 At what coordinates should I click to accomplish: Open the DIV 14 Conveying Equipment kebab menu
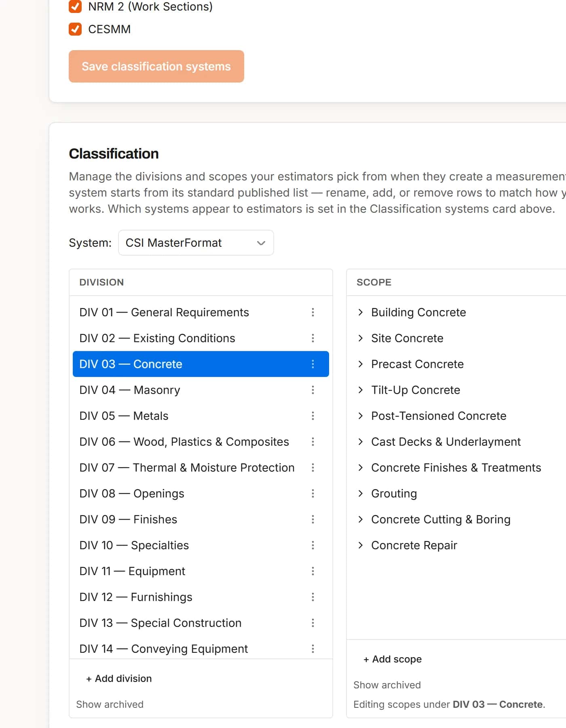[x=313, y=649]
